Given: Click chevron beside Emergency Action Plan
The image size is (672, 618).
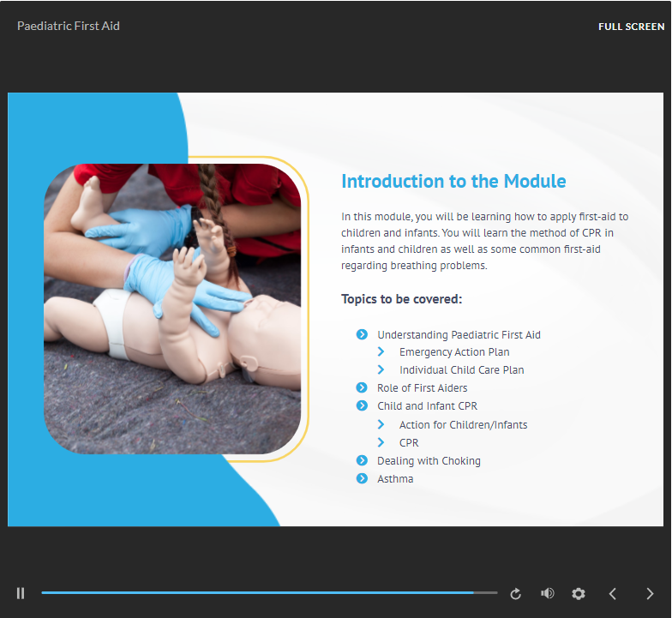Looking at the screenshot, I should (x=381, y=351).
